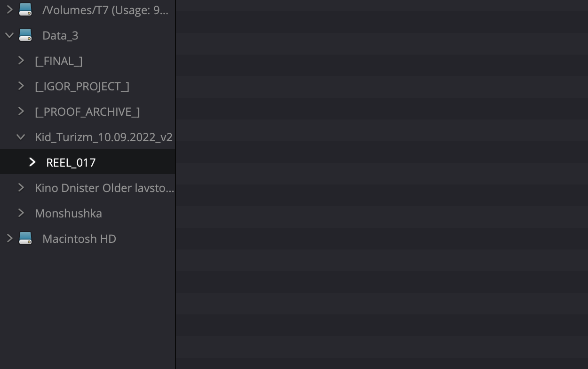Select the Monshushka folder name

(68, 214)
